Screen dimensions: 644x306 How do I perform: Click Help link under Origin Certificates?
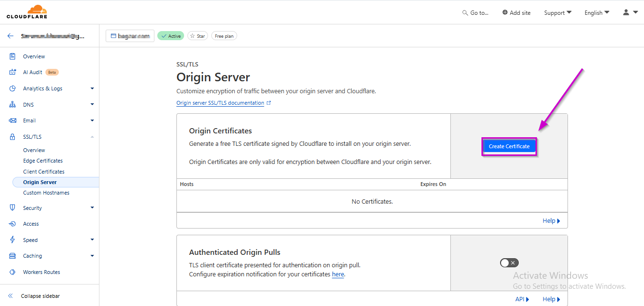pos(551,221)
